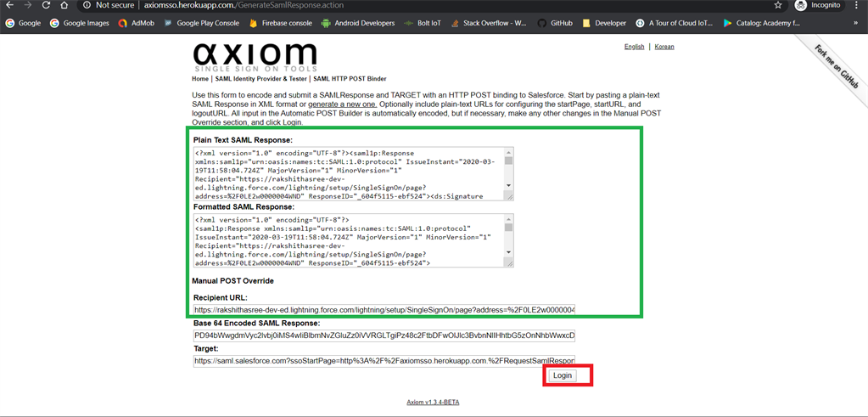Click 'Base 64 Encoded SAML Response:' label
Viewport: 868px width, 417px height.
tap(256, 324)
